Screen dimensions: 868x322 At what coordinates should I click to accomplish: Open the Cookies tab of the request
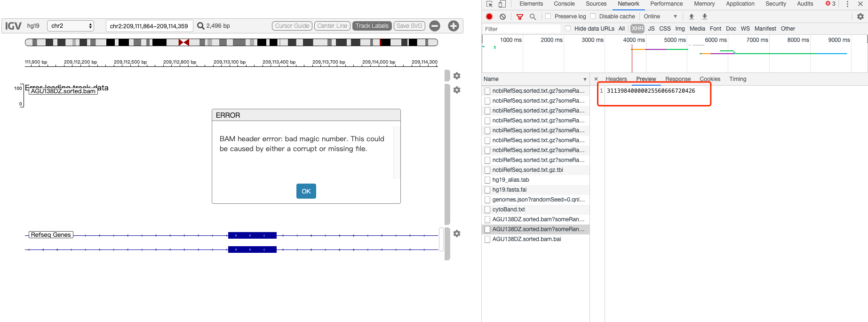[710, 79]
